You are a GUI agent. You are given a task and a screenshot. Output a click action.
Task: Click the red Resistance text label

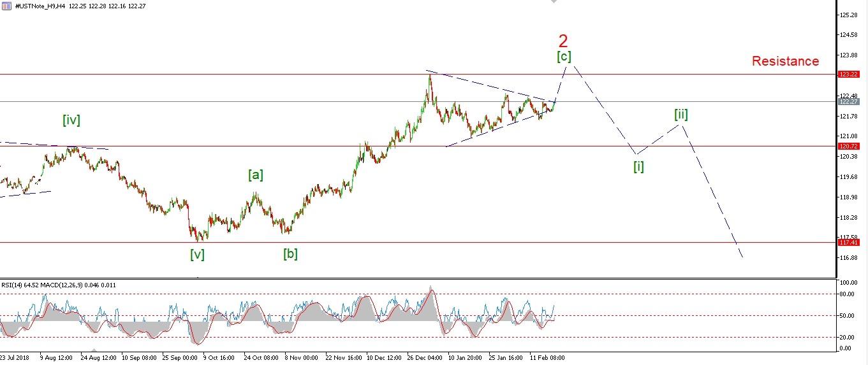point(785,61)
